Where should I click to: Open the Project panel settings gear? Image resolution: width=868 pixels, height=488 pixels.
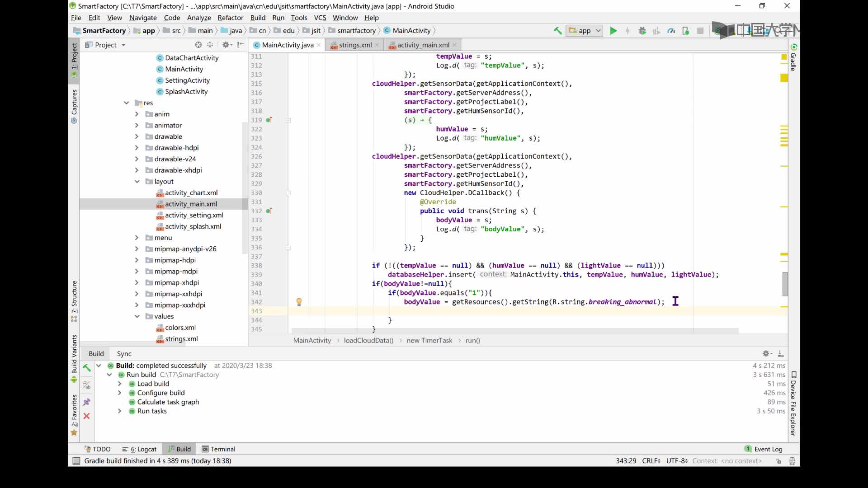tap(227, 45)
